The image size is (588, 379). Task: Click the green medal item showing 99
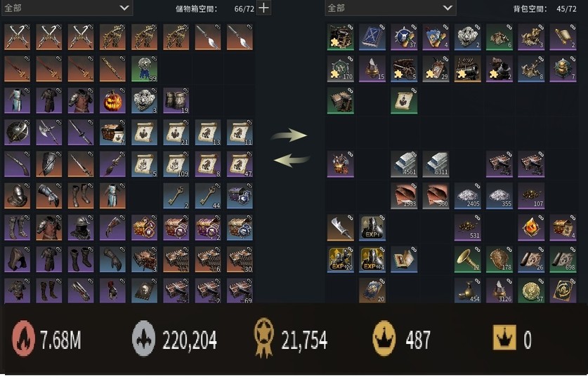tap(145, 69)
